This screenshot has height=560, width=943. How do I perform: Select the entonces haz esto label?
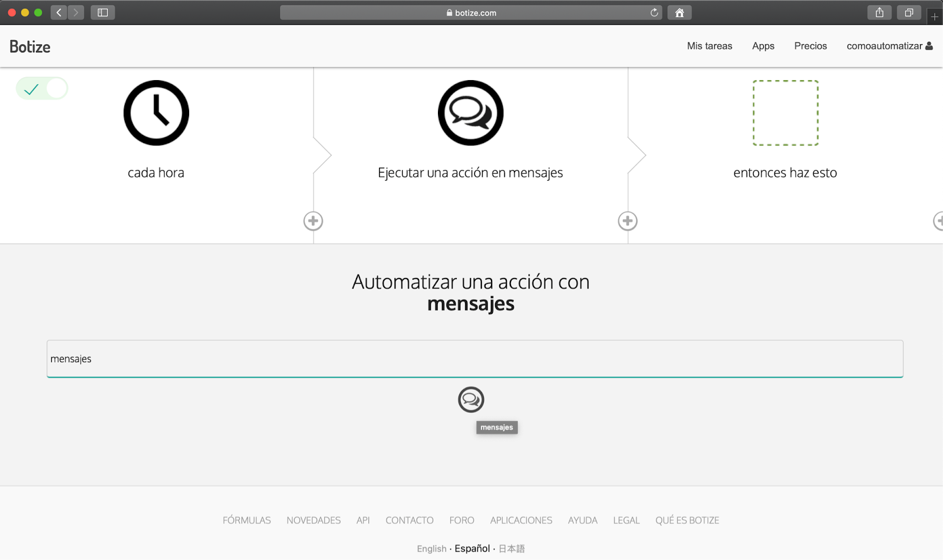coord(785,173)
